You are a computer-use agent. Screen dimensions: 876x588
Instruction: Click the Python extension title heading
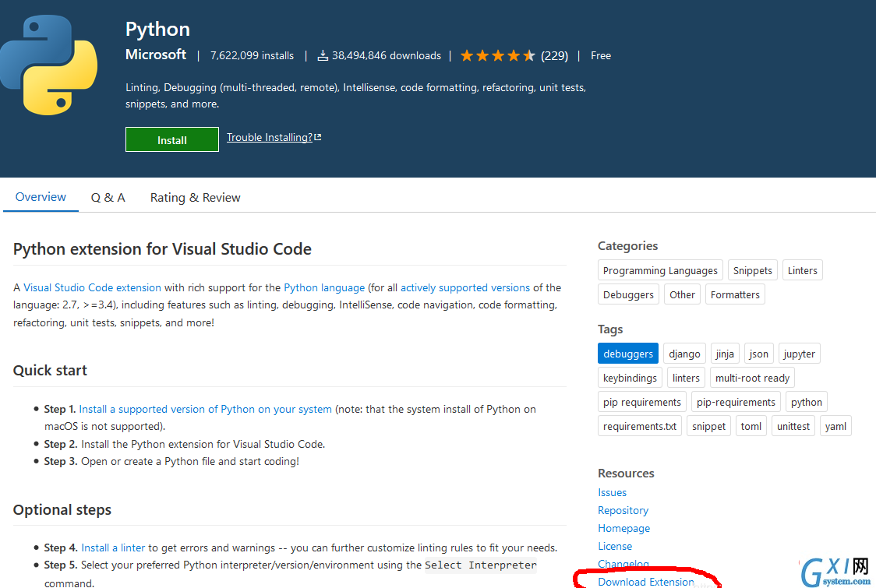pyautogui.click(x=157, y=29)
